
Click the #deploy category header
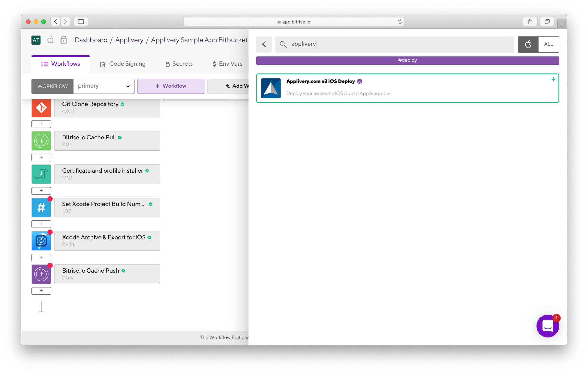tap(407, 60)
